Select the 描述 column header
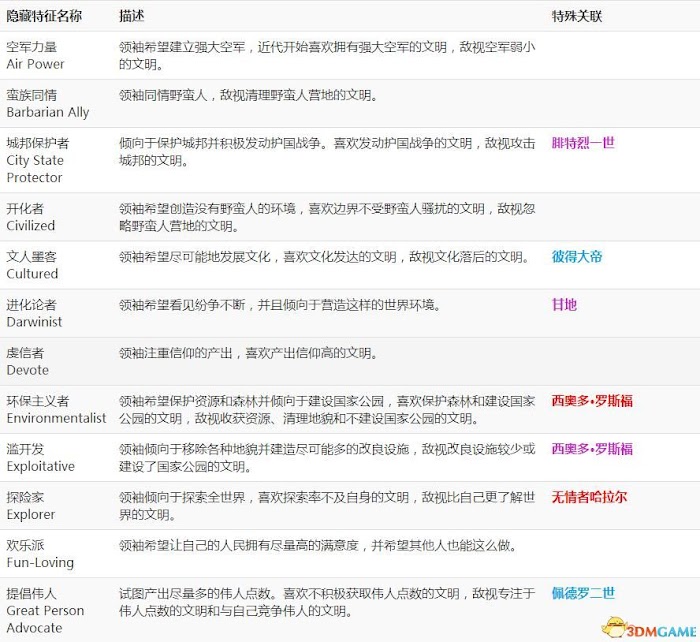This screenshot has height=642, width=700. point(131,16)
